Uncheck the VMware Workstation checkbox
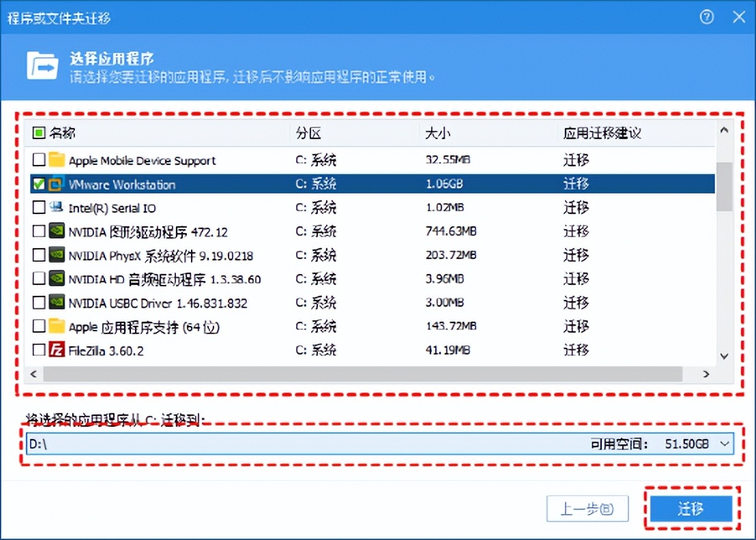Viewport: 756px width, 540px height. [40, 184]
